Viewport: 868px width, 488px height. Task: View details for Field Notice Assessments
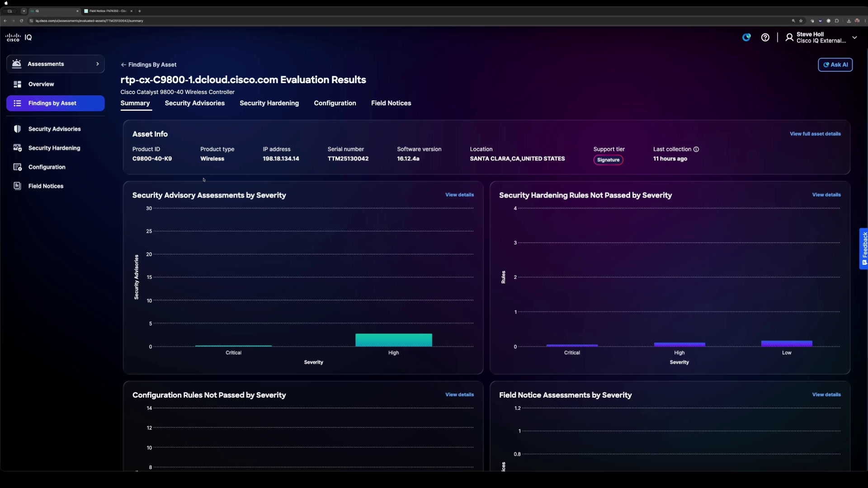point(826,394)
